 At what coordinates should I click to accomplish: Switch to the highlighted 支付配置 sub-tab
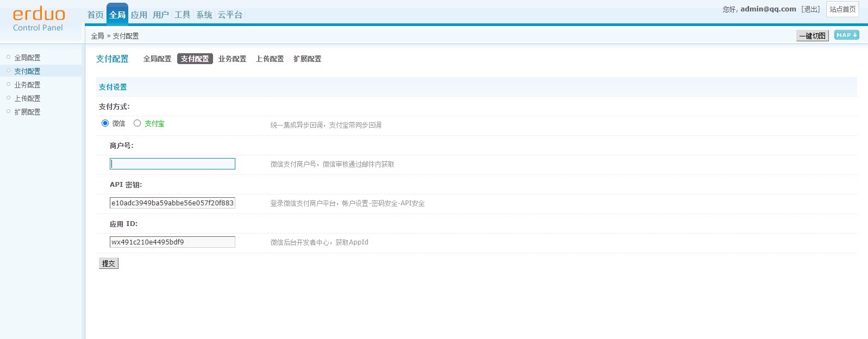pos(195,59)
